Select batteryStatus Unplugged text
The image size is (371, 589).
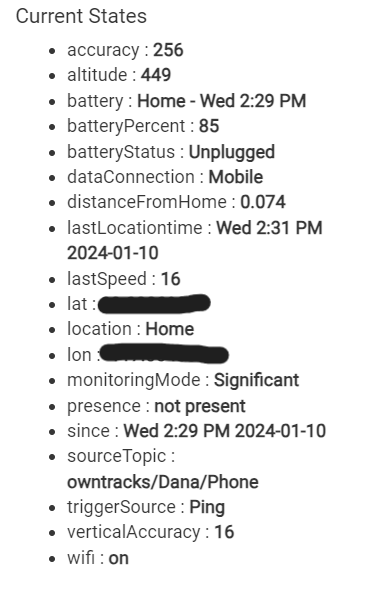[232, 152]
